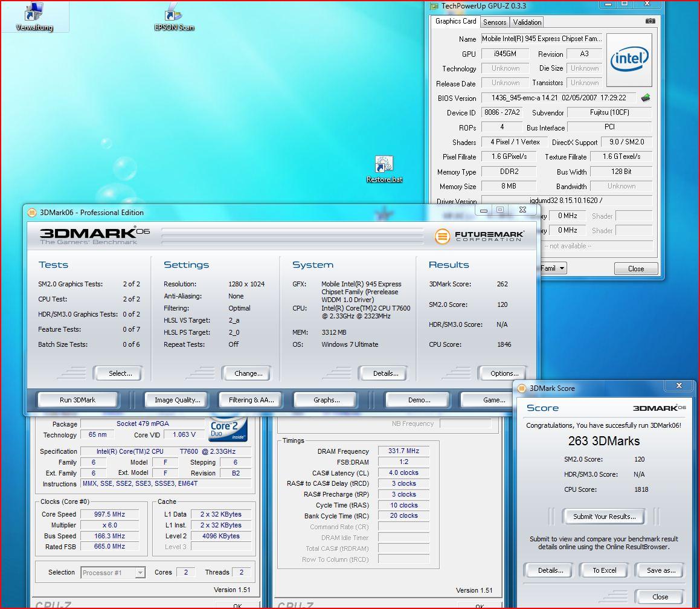Click the Driver Version field in GPU-Z

point(566,201)
